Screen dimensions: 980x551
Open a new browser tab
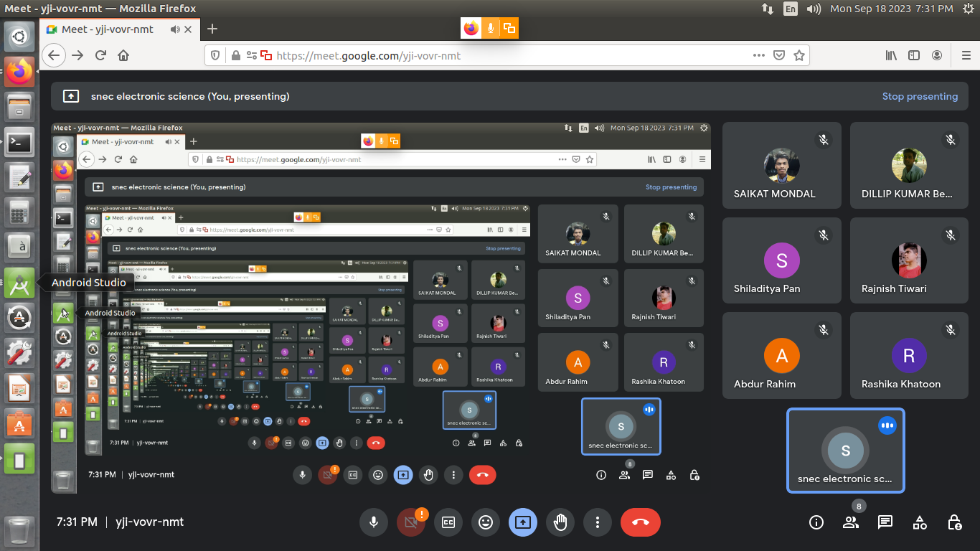pyautogui.click(x=212, y=29)
